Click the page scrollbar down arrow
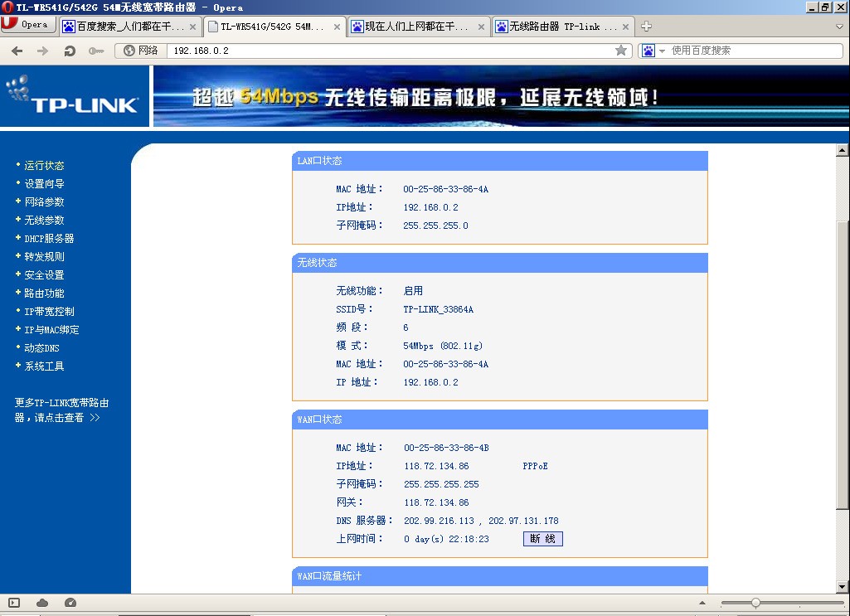The width and height of the screenshot is (850, 616). coord(842,586)
